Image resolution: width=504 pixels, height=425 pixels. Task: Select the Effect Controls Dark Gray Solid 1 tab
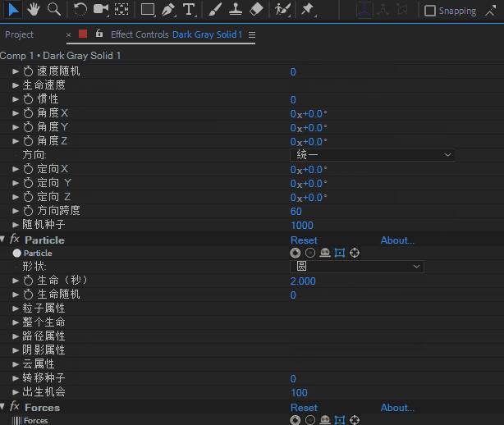coord(176,34)
